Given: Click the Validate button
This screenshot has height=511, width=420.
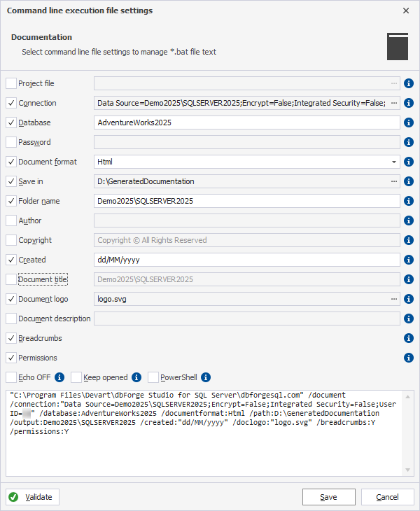Looking at the screenshot, I should click(x=33, y=497).
